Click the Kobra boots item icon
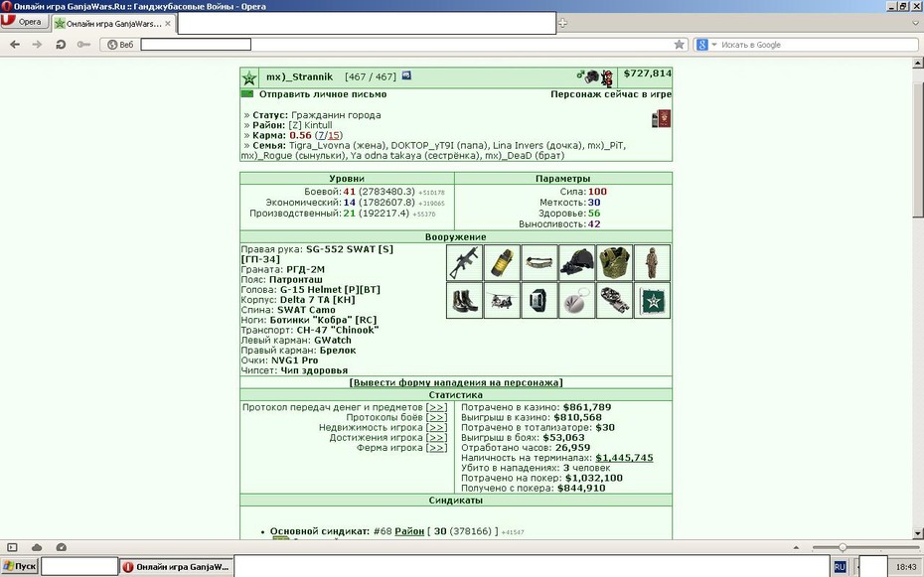 (464, 300)
